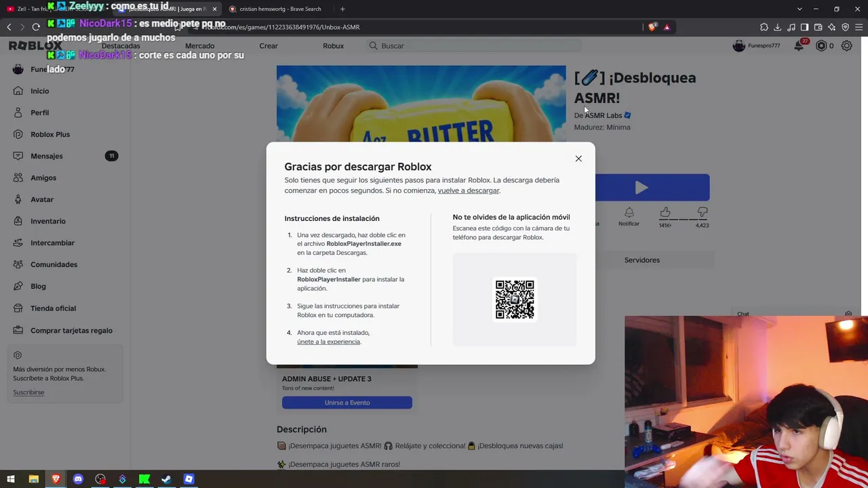Click the Buscar search field
The height and width of the screenshot is (488, 868).
point(474,46)
